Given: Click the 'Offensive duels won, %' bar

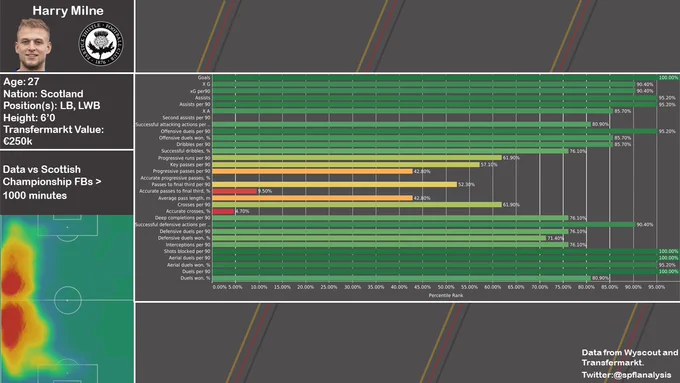Looking at the screenshot, I should tap(412, 138).
